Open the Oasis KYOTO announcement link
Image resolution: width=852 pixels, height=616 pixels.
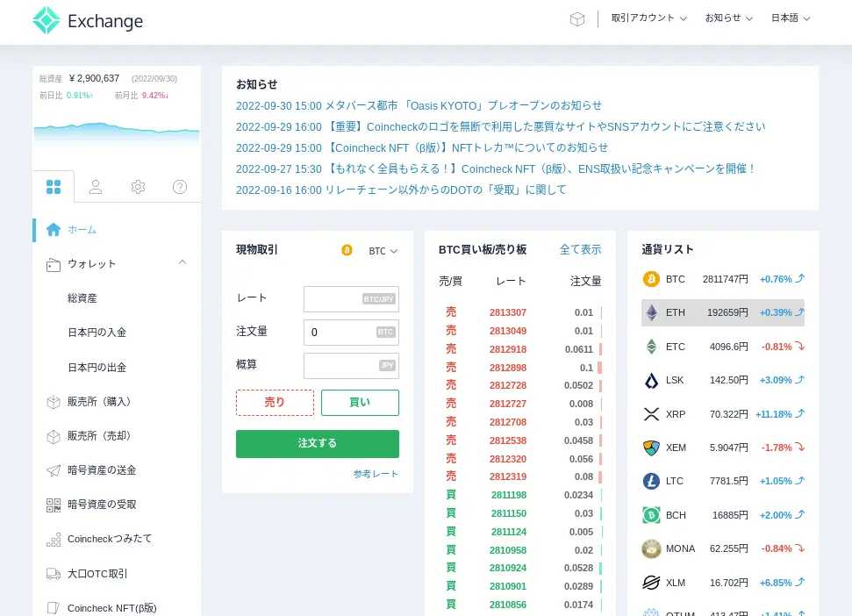[x=419, y=105]
